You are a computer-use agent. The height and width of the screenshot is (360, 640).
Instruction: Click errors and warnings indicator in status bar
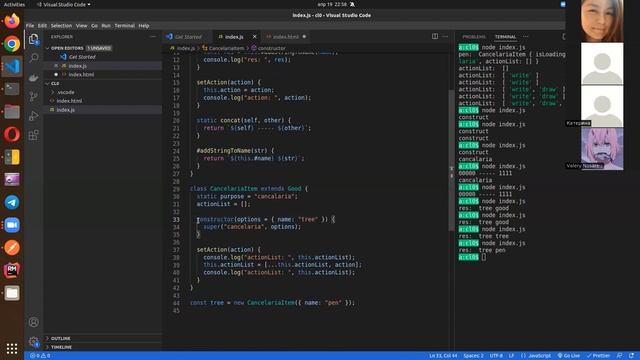point(40,356)
